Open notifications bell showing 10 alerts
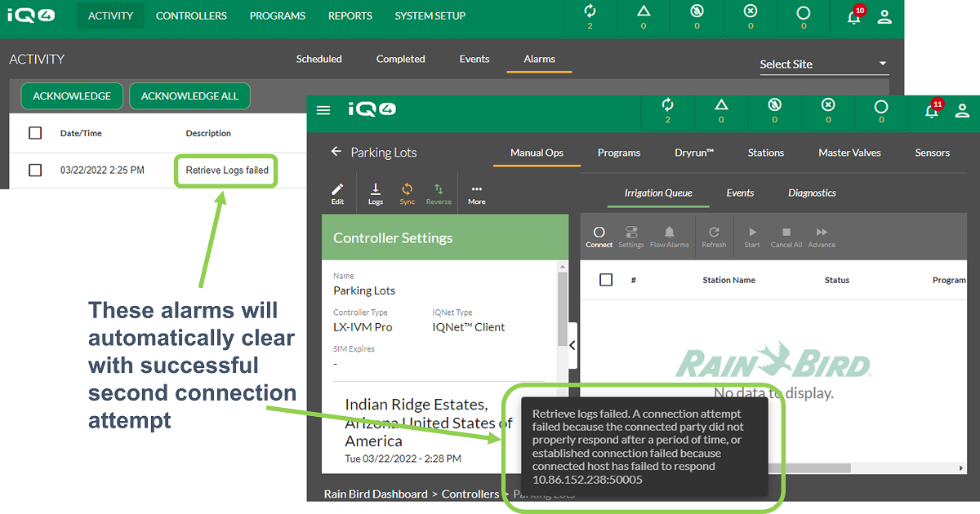This screenshot has width=980, height=514. coord(854,16)
